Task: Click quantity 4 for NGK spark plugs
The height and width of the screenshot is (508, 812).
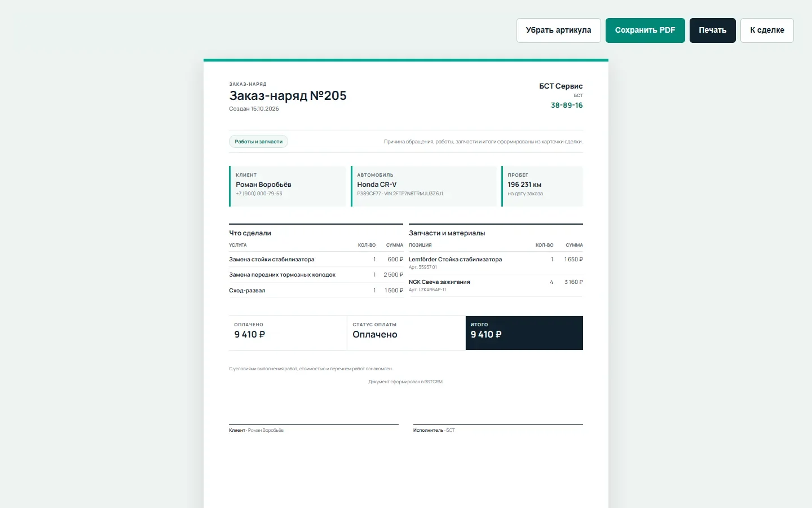Action: coord(551,282)
